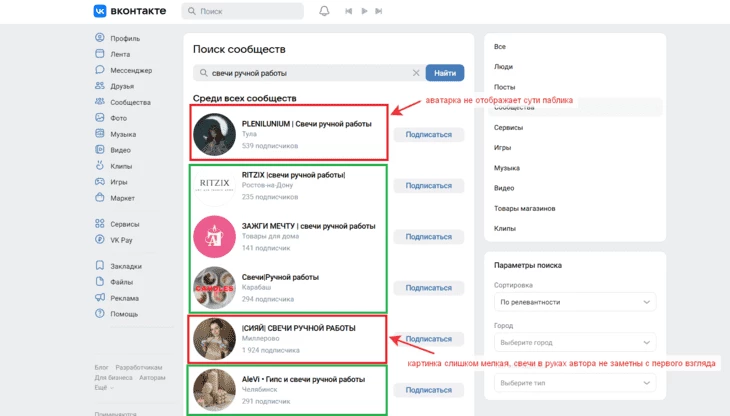Screen dimensions: 730x416
Task: Open Игры in left sidebar
Action: pos(111,182)
